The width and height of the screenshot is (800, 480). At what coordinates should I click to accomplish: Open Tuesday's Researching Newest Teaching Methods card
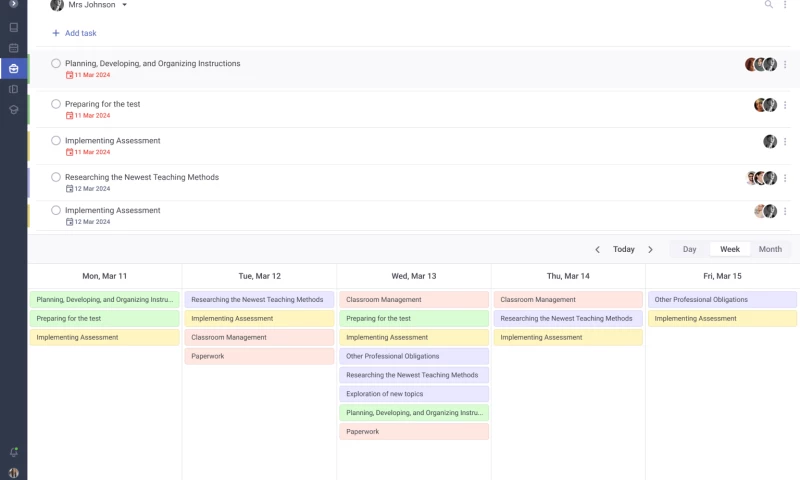pyautogui.click(x=259, y=299)
